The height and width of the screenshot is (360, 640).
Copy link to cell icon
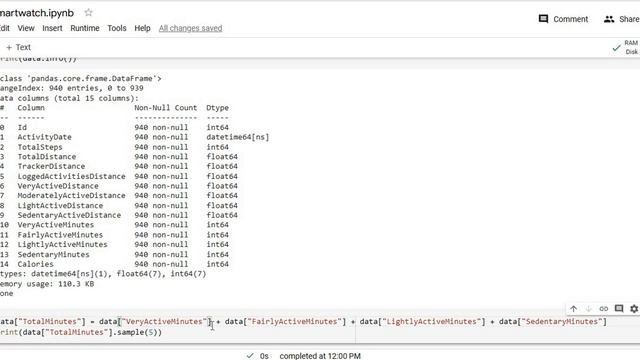[603, 309]
